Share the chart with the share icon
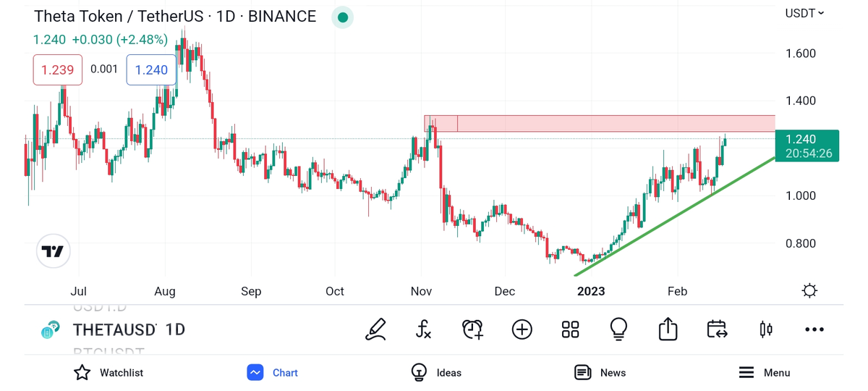868x391 pixels. point(668,329)
